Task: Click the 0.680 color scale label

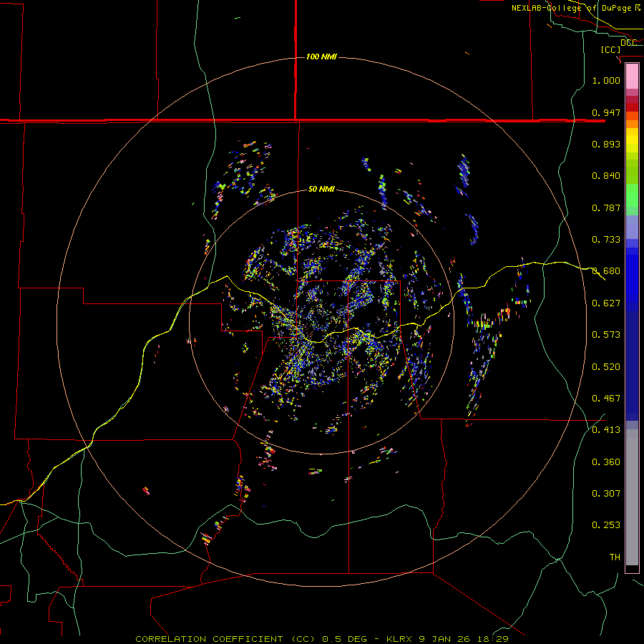Action: tap(606, 271)
